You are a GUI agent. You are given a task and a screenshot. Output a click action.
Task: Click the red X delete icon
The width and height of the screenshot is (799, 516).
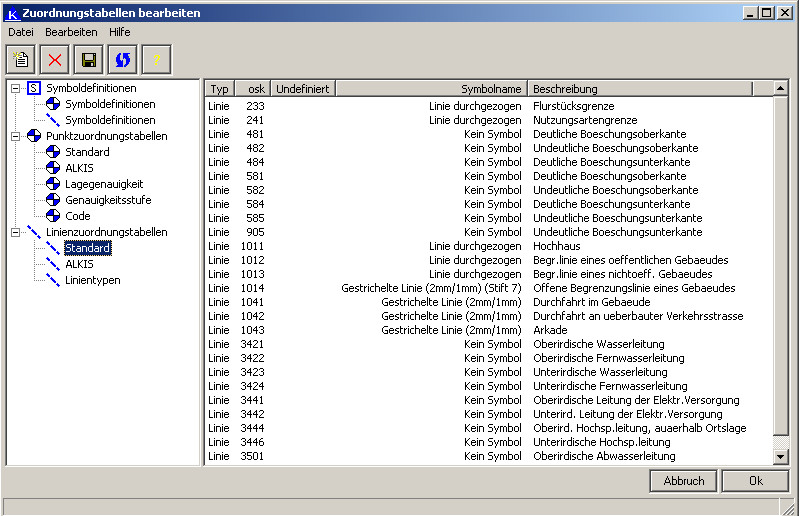click(x=55, y=60)
